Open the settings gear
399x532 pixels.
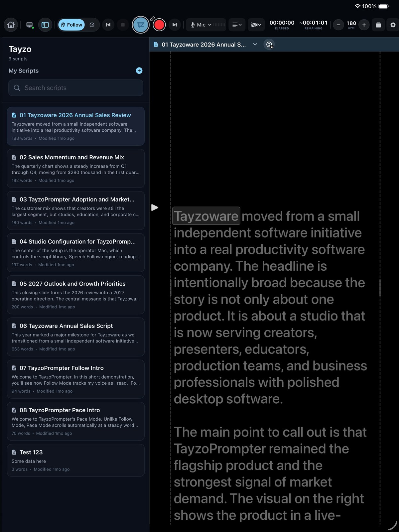tap(393, 25)
